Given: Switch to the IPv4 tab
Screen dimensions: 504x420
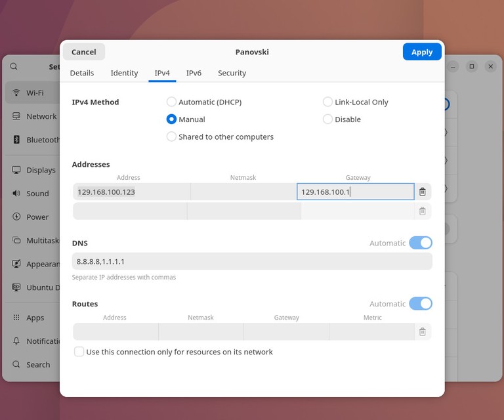Looking at the screenshot, I should click(x=162, y=73).
